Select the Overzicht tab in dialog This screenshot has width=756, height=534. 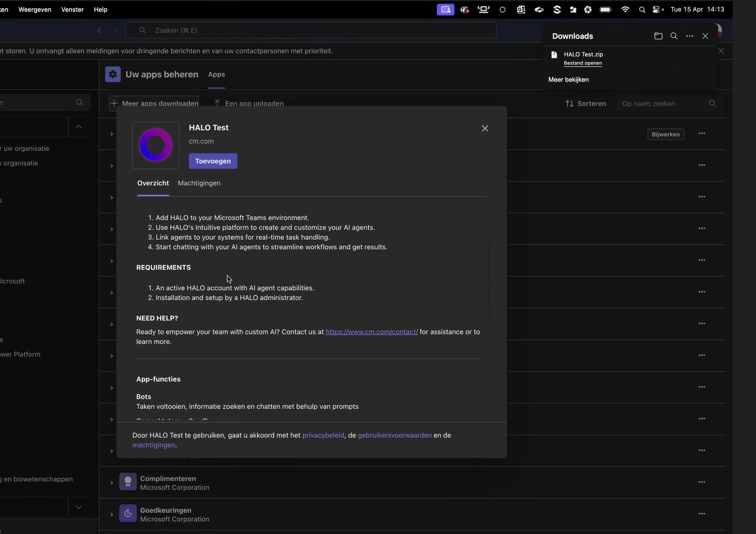point(153,183)
